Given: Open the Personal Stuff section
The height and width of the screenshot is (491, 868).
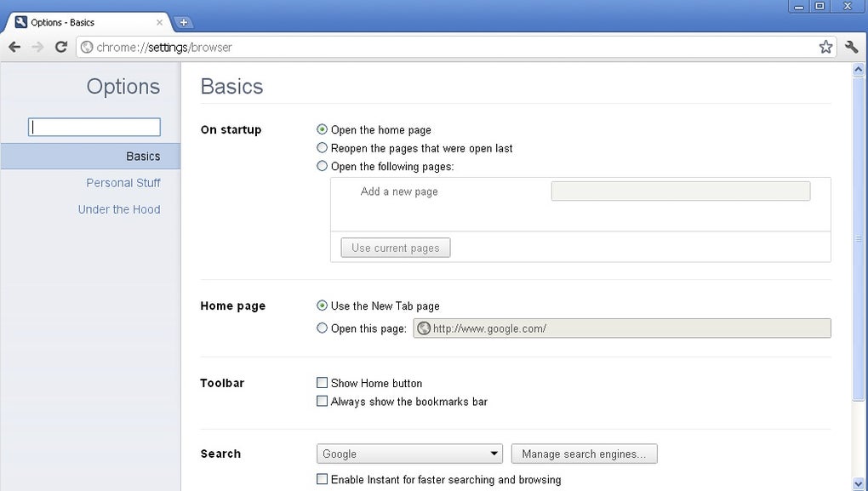Looking at the screenshot, I should coord(123,183).
